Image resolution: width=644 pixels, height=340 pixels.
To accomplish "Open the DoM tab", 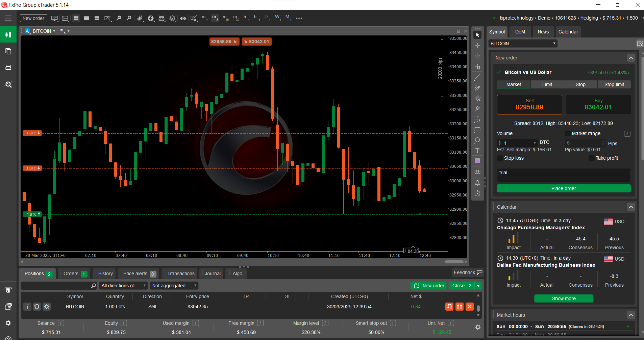I will (x=520, y=32).
